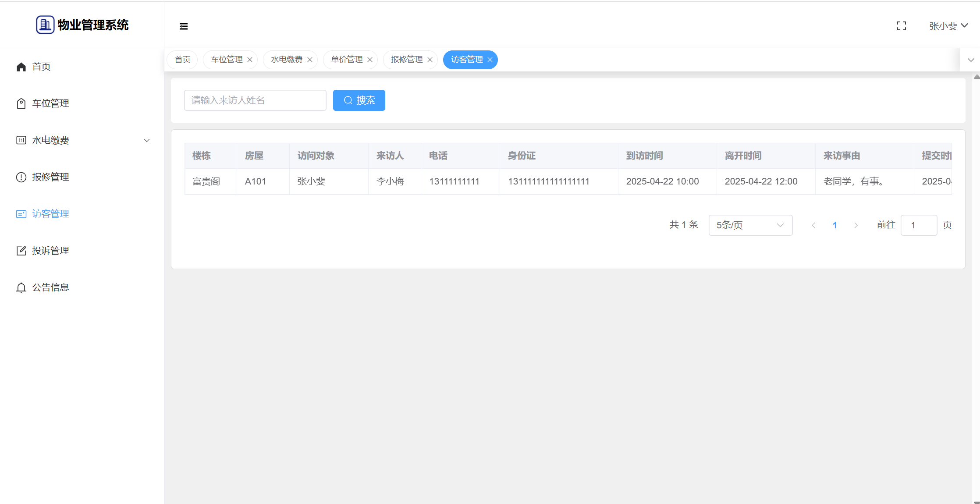
Task: Click the sidebar collapse hamburger icon
Action: (x=184, y=26)
